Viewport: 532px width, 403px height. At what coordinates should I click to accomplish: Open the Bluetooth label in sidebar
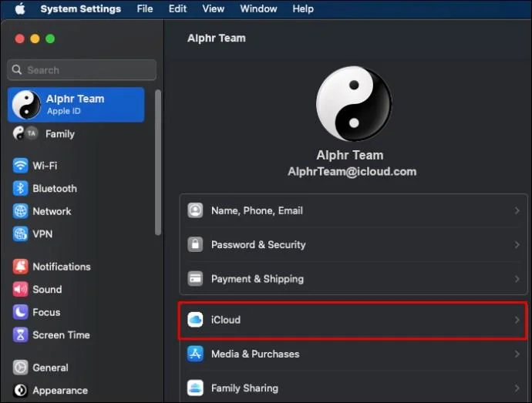55,189
